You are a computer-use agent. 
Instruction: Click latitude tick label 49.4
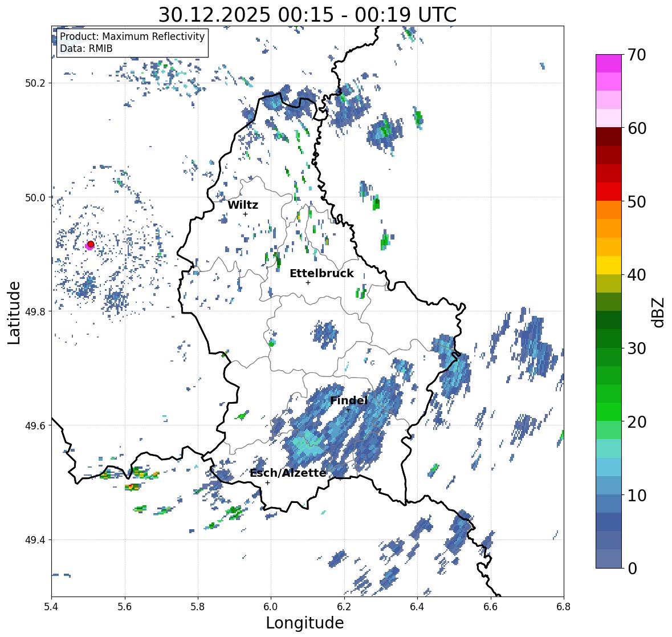click(35, 540)
